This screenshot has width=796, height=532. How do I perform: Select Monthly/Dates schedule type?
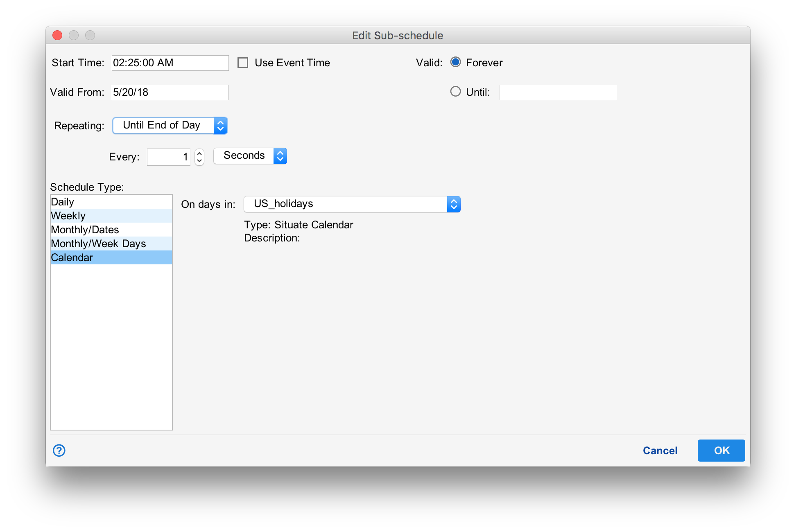pos(111,230)
